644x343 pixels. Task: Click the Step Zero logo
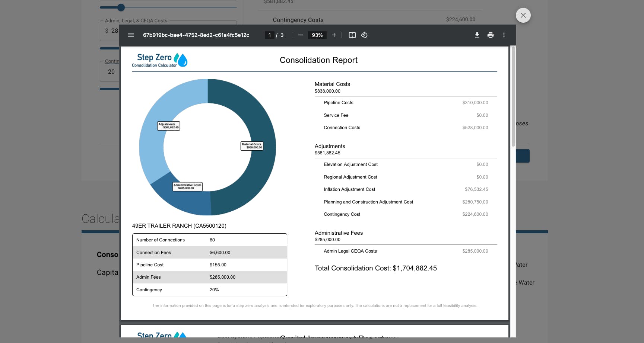[160, 60]
